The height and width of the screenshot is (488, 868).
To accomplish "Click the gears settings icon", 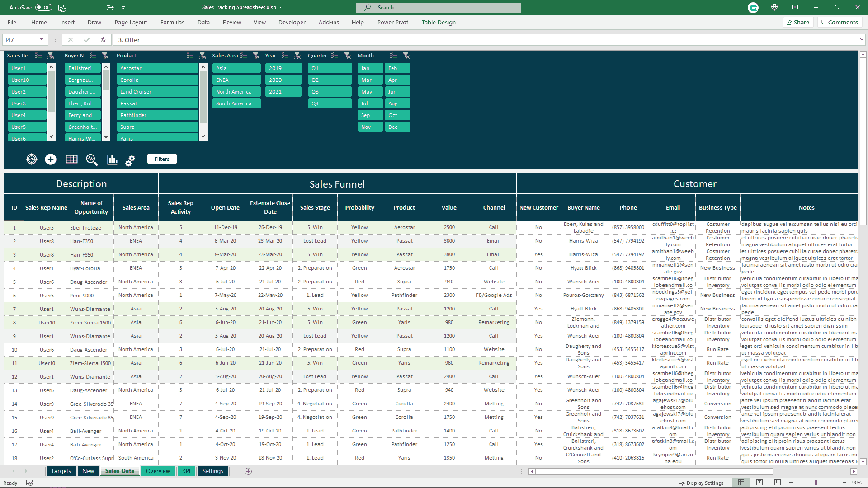I will pos(130,160).
